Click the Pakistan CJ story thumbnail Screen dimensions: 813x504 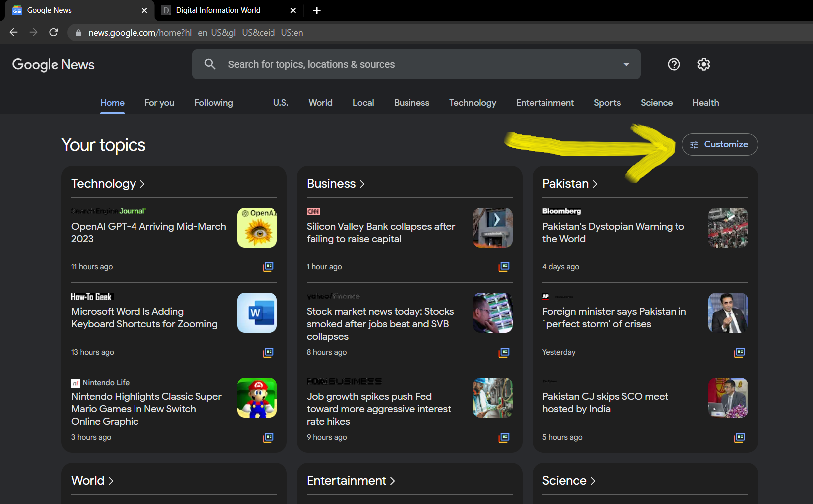pyautogui.click(x=728, y=398)
